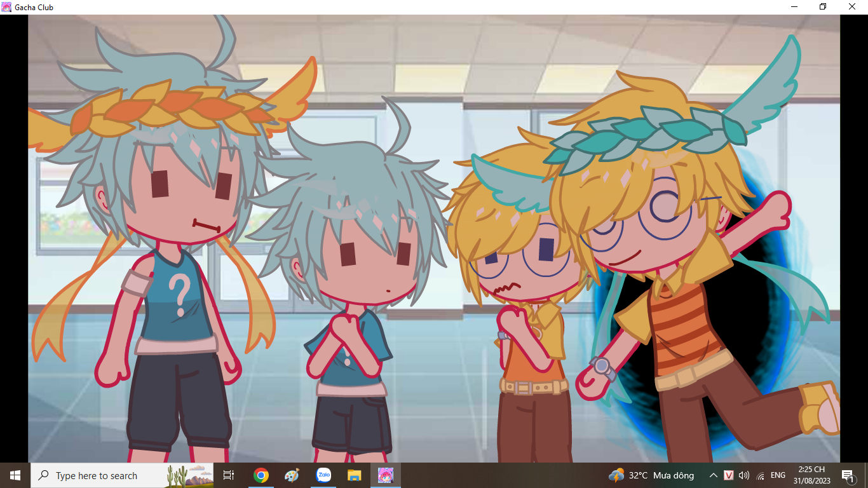868x488 pixels.
Task: Switch to the Zalo chat app
Action: pos(323,475)
